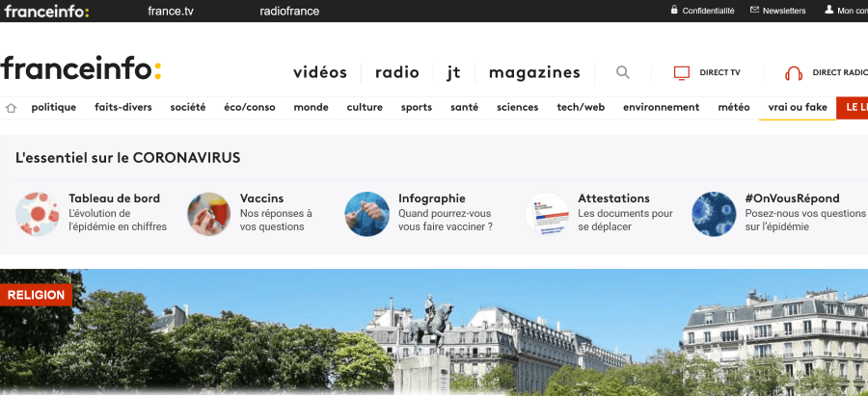868x396 pixels.
Task: Select the politique category
Action: point(54,107)
